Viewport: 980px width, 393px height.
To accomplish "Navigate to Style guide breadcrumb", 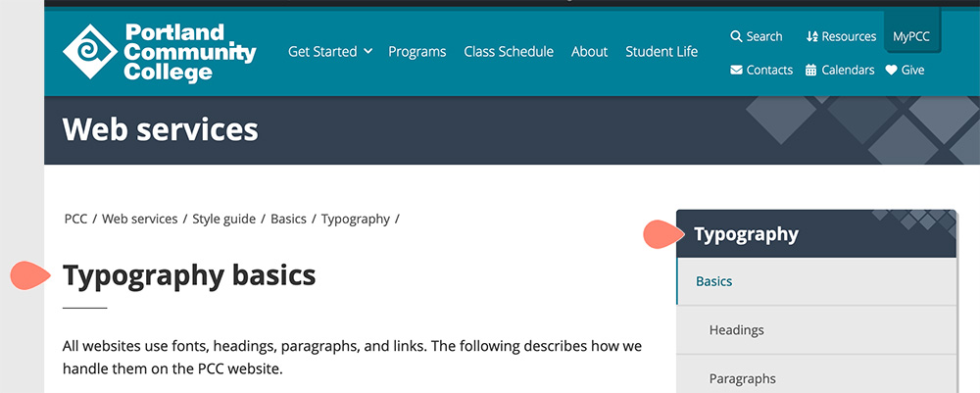I will pos(223,219).
